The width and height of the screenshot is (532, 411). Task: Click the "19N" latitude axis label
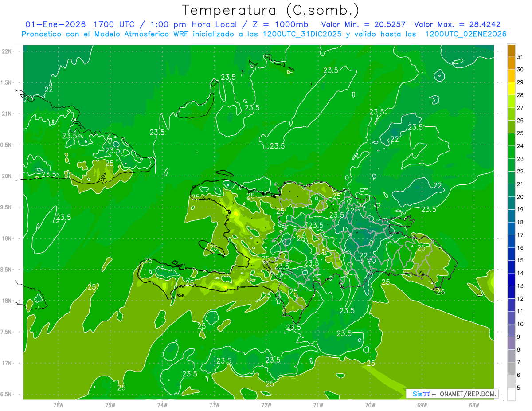[7, 238]
